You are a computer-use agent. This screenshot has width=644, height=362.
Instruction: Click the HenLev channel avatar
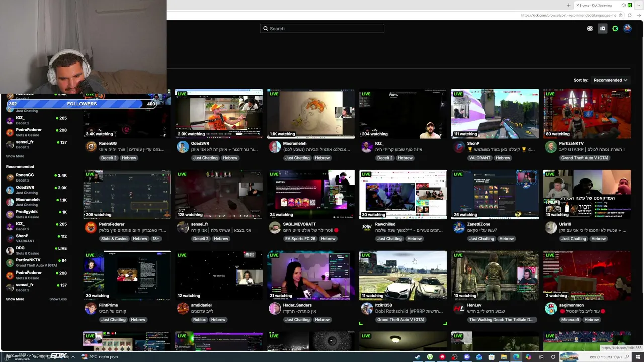459,308
